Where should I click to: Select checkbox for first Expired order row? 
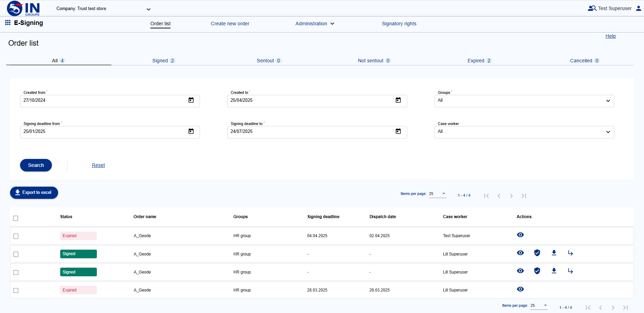pyautogui.click(x=16, y=236)
